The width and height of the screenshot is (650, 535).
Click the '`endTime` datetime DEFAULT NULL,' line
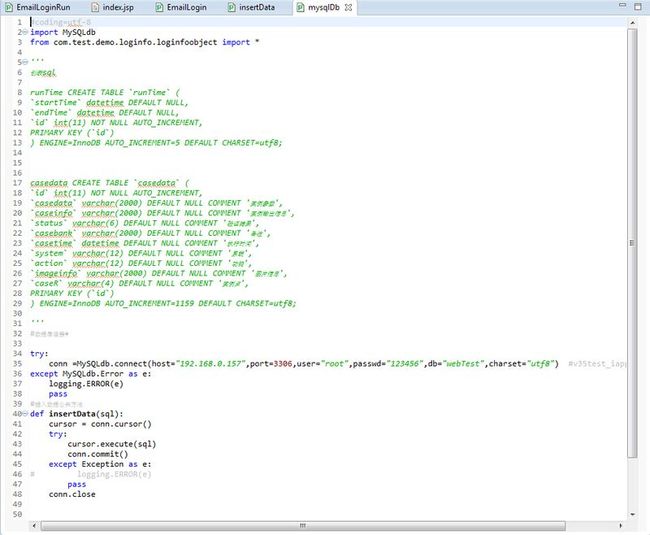(104, 112)
